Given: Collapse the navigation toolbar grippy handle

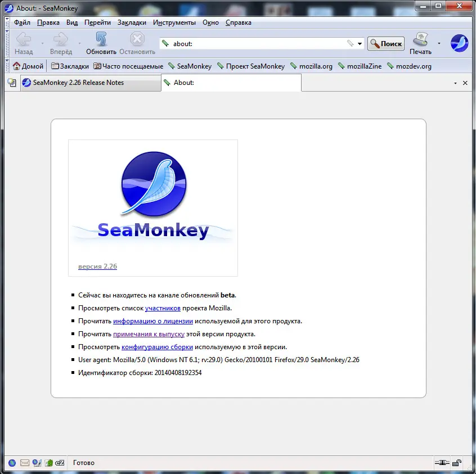Looking at the screenshot, I should (x=7, y=43).
